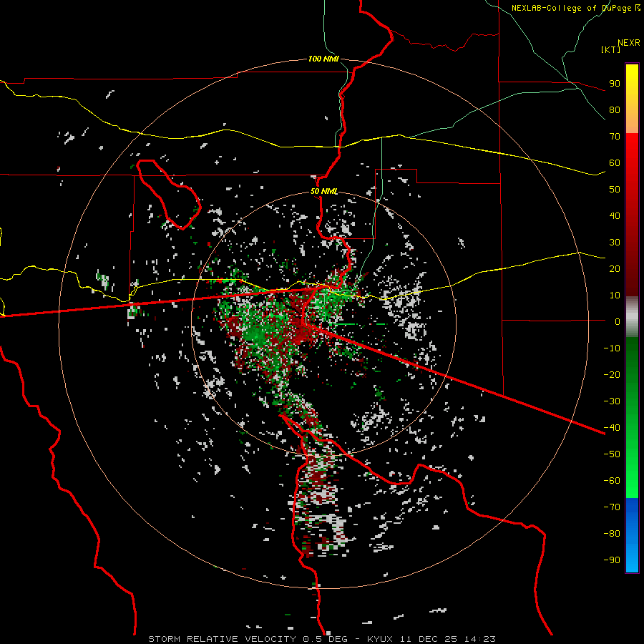Click the 60 value on the velocity scale

click(x=615, y=162)
